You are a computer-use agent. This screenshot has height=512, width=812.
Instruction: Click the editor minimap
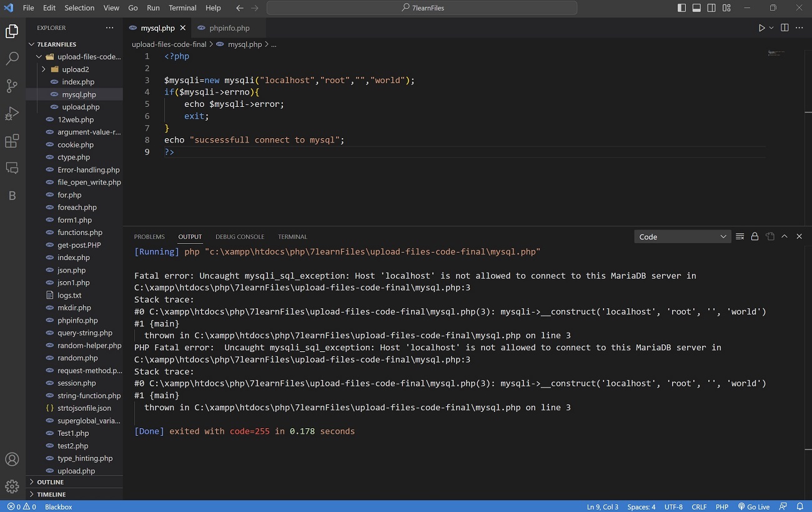click(x=776, y=54)
